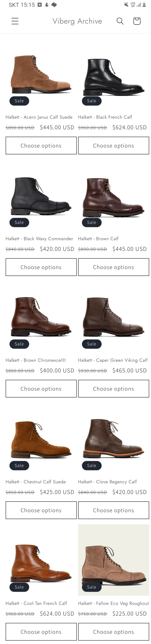
Task: Open Halkett - Fallow Eco Veg Roughout link
Action: [113, 603]
